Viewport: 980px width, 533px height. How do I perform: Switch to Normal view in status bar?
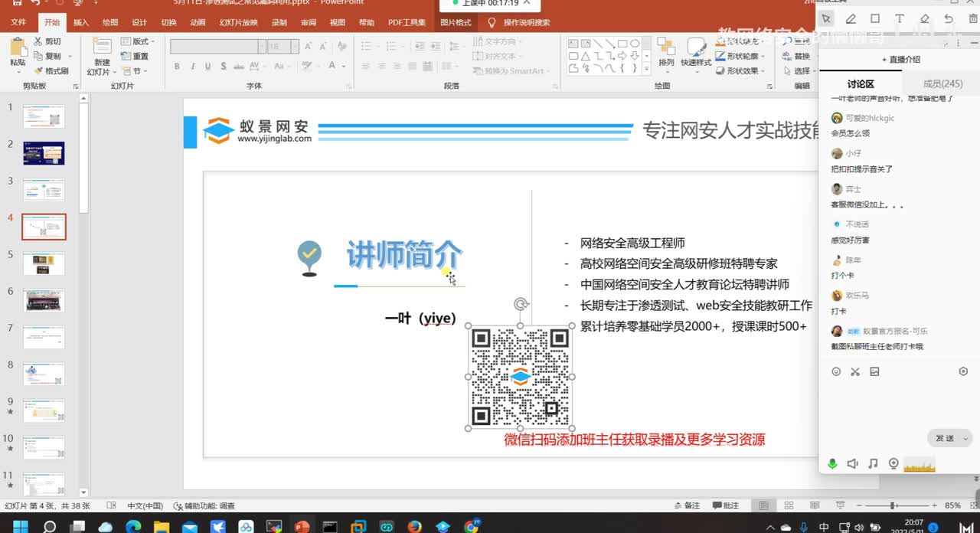coord(763,505)
